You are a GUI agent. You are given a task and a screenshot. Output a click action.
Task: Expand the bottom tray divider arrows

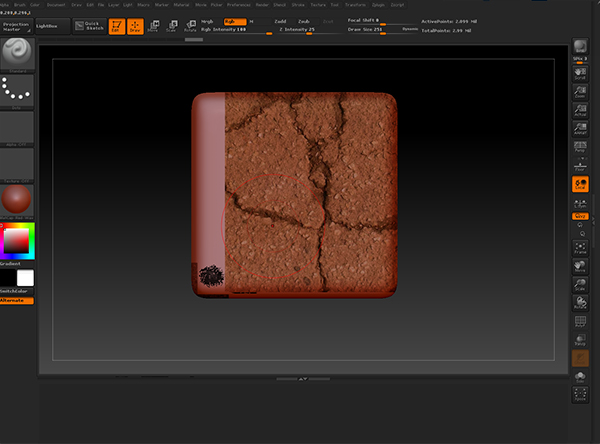pyautogui.click(x=303, y=379)
